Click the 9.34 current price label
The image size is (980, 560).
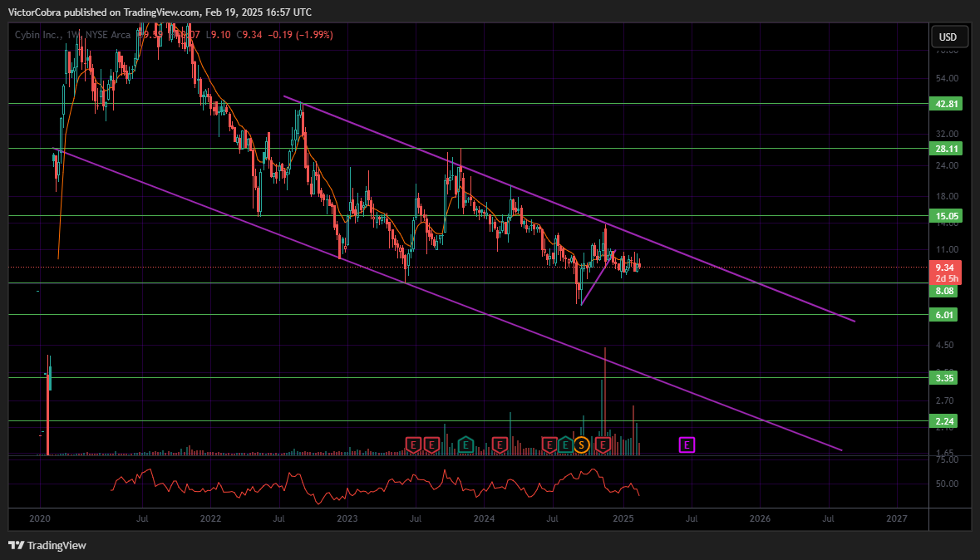click(945, 268)
